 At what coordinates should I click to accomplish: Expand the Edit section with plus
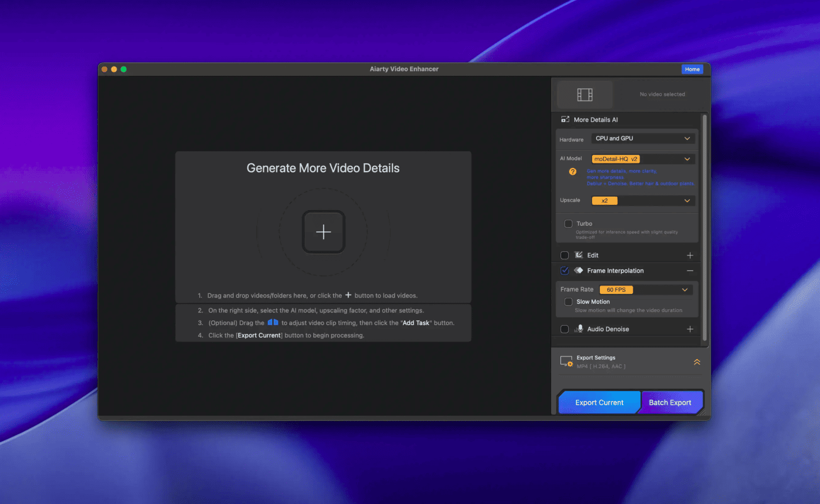tap(690, 255)
